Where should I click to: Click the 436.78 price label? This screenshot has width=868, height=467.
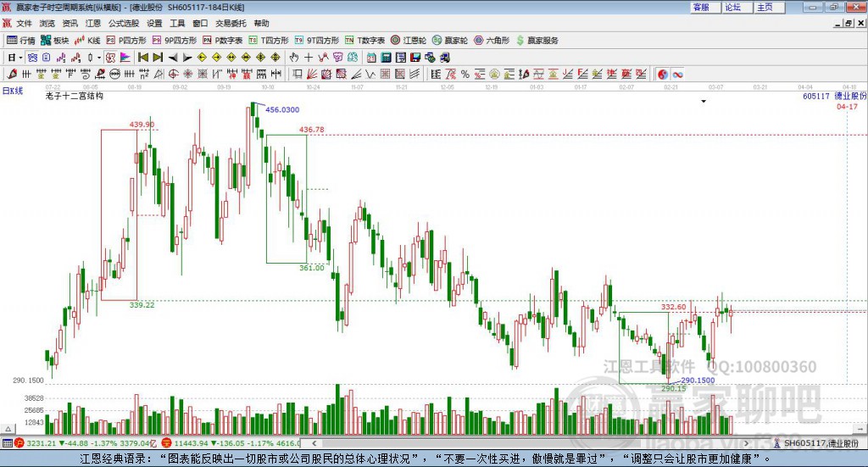(312, 130)
